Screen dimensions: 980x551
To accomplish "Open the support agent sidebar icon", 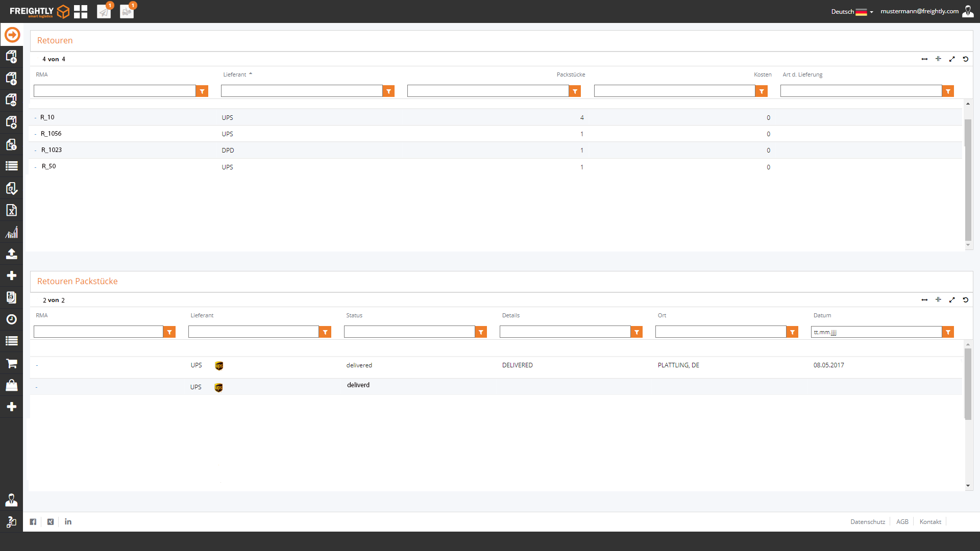I will tap(11, 500).
